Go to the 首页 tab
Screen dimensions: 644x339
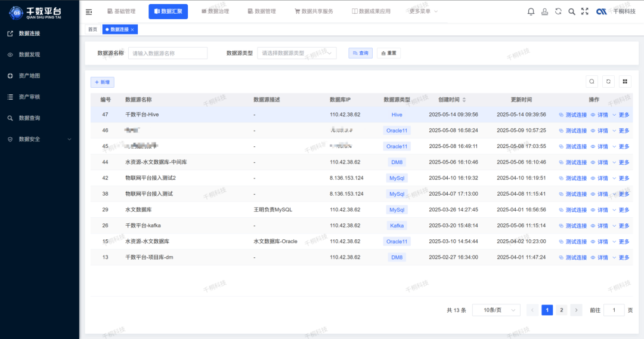(x=93, y=30)
